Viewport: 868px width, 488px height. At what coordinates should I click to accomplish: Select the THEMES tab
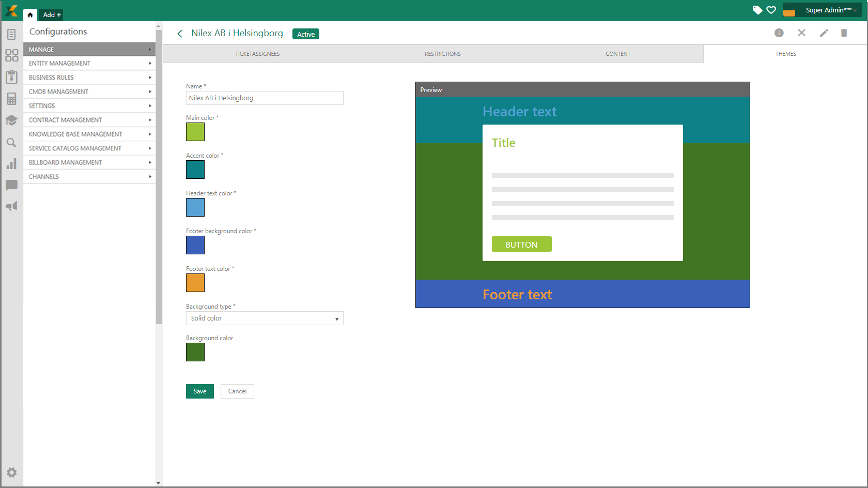pos(785,54)
